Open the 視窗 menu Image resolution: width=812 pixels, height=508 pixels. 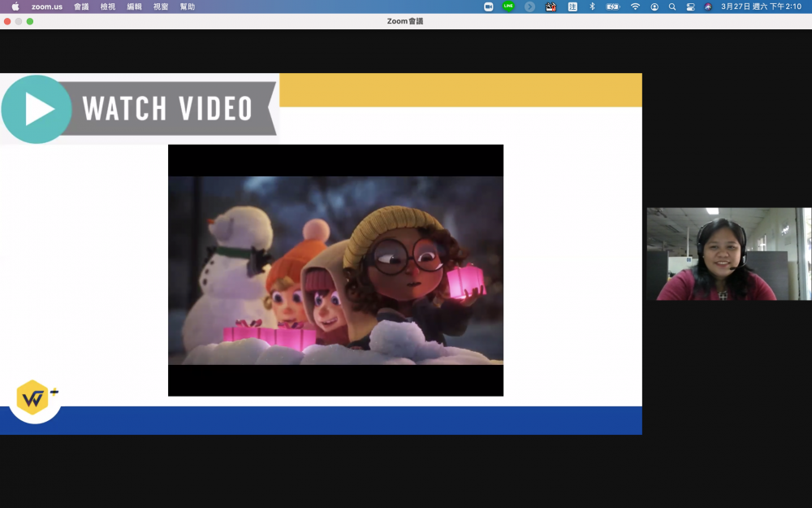161,7
